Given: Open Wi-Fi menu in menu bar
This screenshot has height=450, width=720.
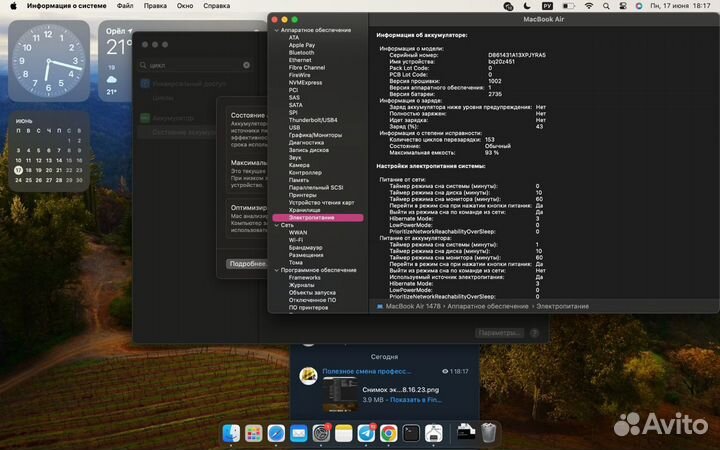Looking at the screenshot, I should click(589, 6).
